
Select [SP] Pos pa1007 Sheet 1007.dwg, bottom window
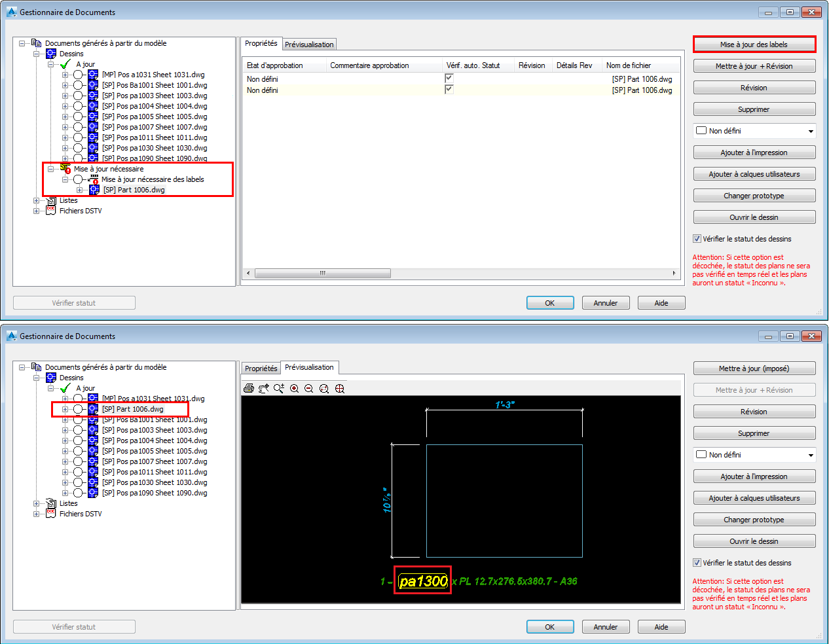tap(155, 461)
